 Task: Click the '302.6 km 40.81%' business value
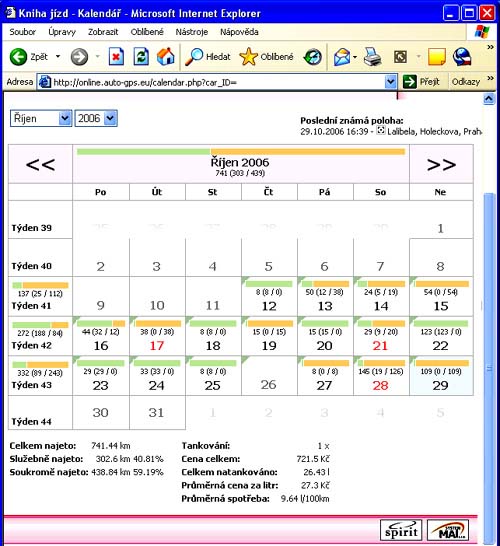(130, 459)
